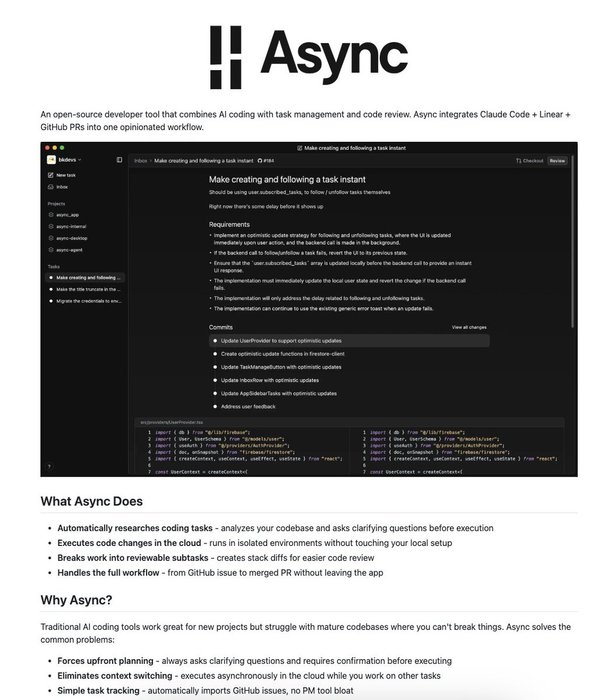Click the 'Projects' sidebar section label
Screen dimensions: 615x700
[56, 204]
